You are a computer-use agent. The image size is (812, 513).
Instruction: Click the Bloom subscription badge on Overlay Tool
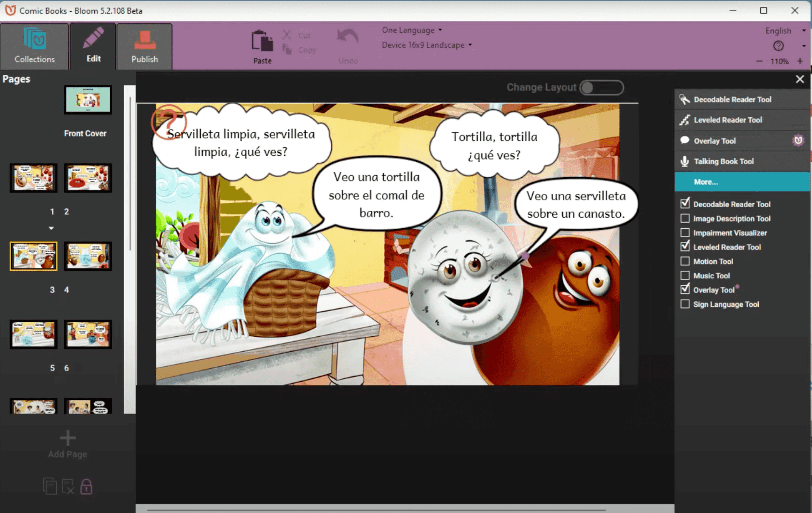click(798, 140)
